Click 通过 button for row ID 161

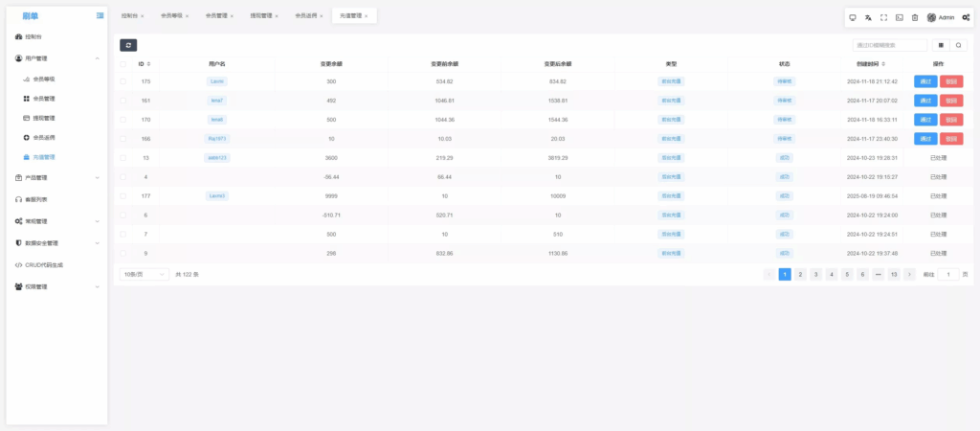tap(925, 101)
